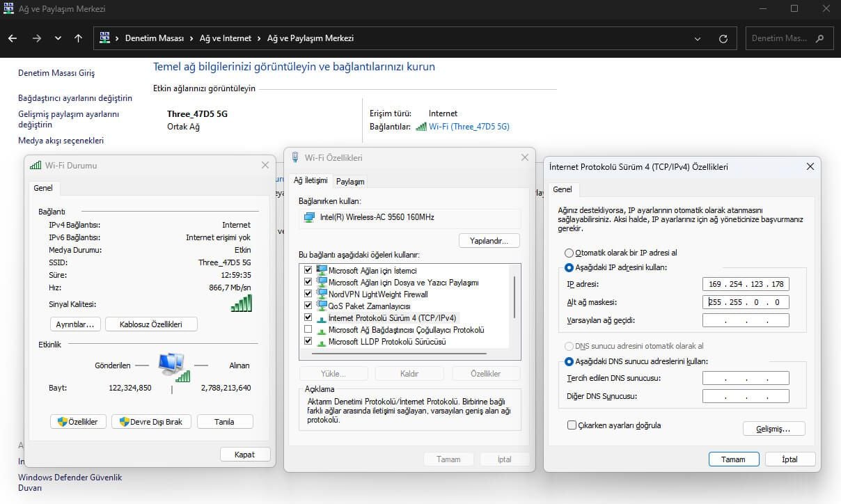841x504 pixels.
Task: Click the up-level arrow icon
Action: click(x=78, y=38)
